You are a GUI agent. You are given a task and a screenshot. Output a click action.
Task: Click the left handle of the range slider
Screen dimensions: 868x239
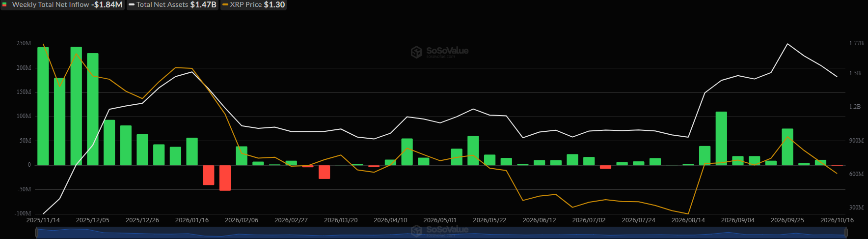pos(36,233)
